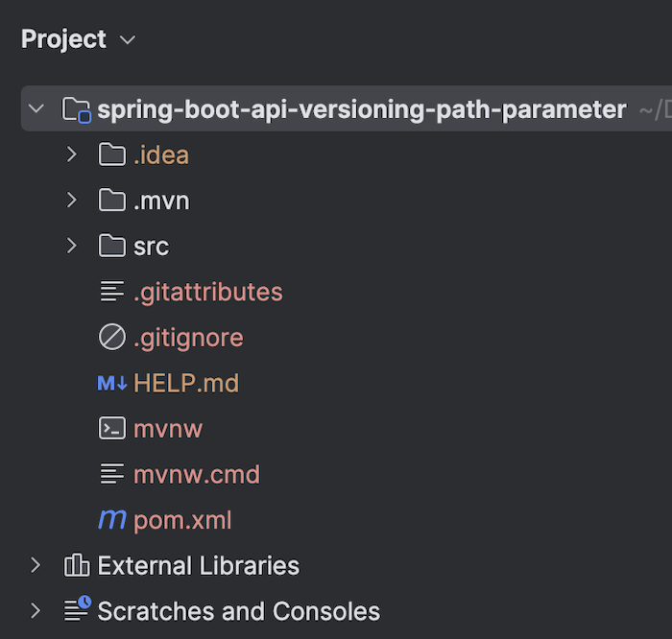Click the text file icon beside mvnw.cmd
672x639 pixels.
click(112, 475)
